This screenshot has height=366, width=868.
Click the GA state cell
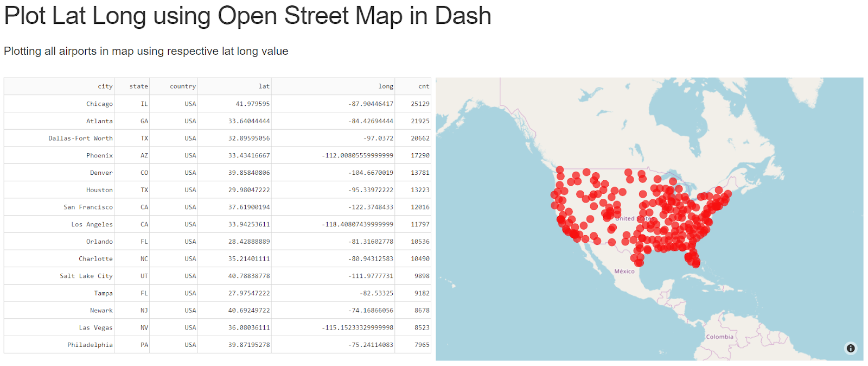coord(132,121)
